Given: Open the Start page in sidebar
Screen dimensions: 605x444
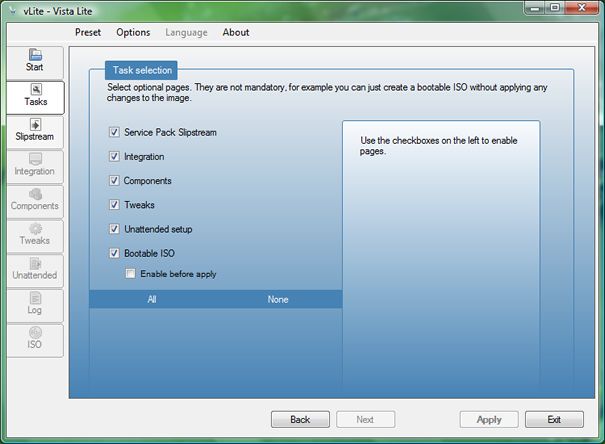Looking at the screenshot, I should pos(35,62).
